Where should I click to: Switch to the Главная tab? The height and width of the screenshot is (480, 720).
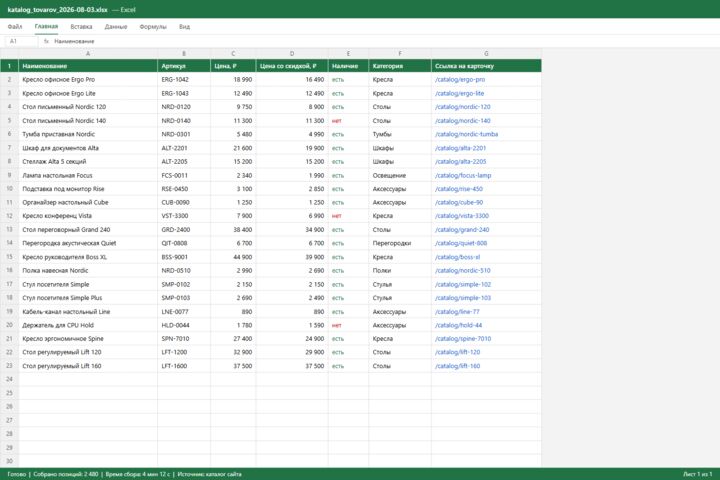[46, 26]
